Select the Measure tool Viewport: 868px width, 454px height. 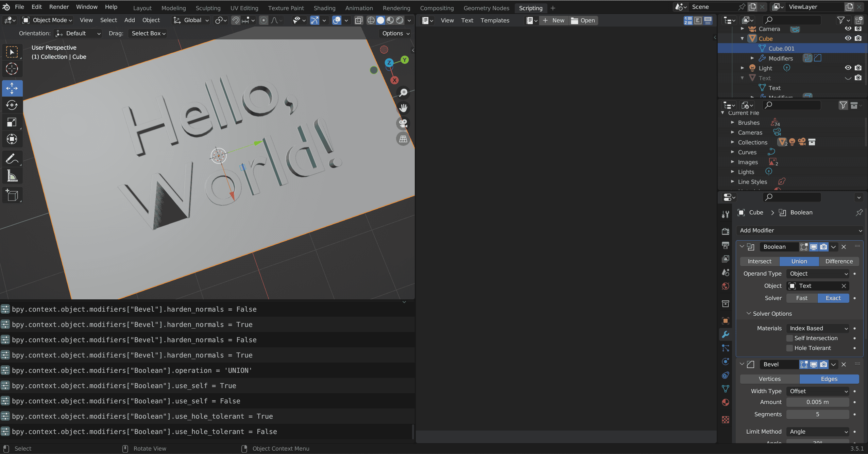(12, 176)
